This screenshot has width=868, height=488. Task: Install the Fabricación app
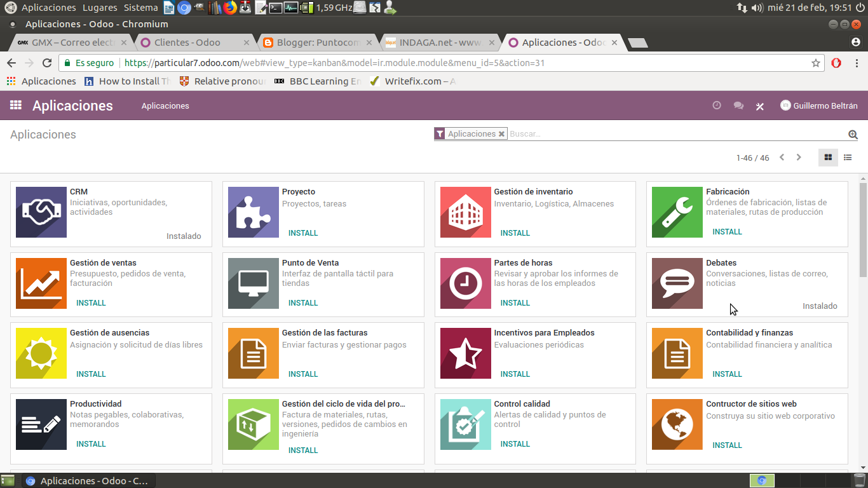(x=727, y=232)
